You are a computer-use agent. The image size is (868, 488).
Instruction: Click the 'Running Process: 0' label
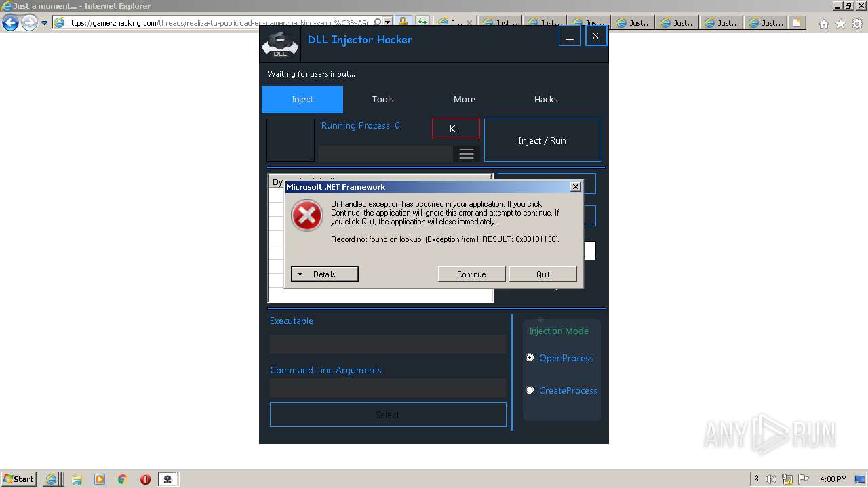[x=360, y=125]
